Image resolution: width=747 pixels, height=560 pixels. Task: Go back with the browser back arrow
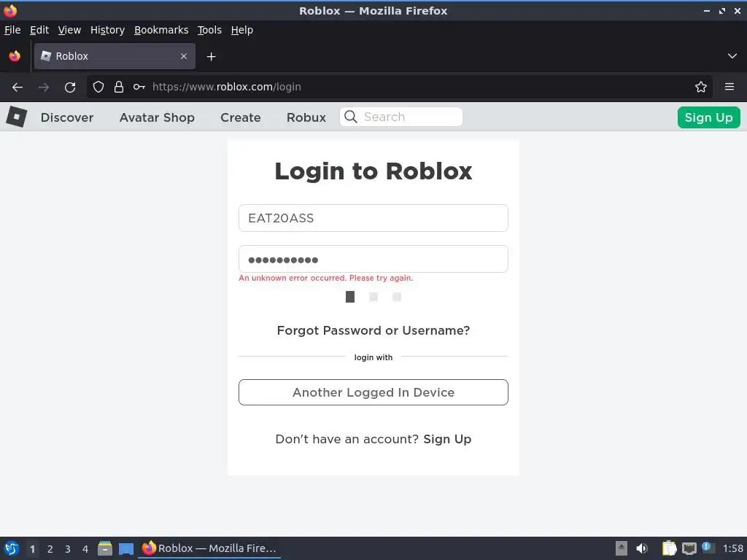[18, 87]
